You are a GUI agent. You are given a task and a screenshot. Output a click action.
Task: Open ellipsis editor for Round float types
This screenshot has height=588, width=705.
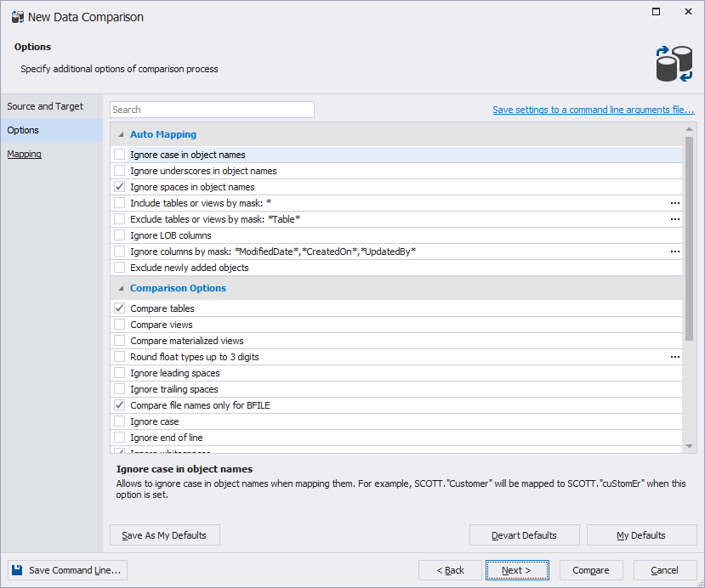(674, 357)
